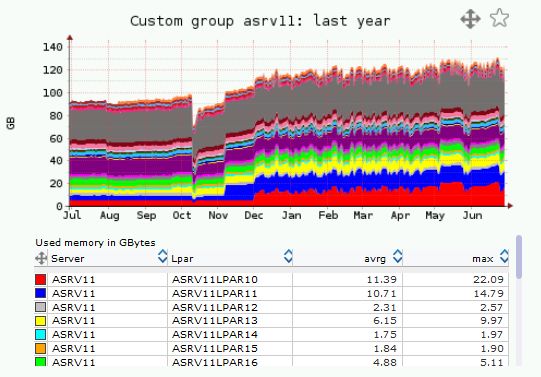Click the 140 value on the y-axis
The image size is (541, 377).
pyautogui.click(x=52, y=47)
